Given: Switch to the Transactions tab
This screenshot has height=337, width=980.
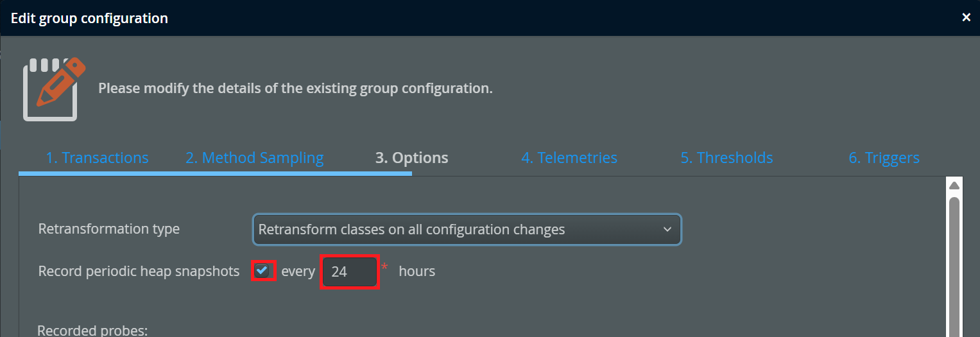Looking at the screenshot, I should click(x=97, y=158).
